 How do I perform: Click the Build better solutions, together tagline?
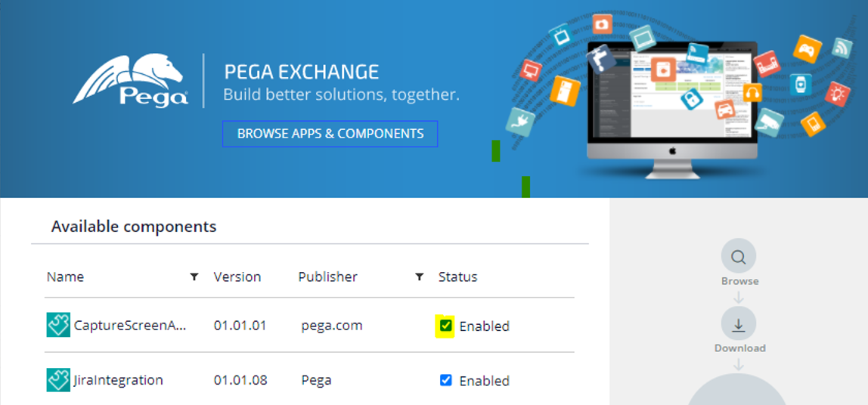coord(341,94)
